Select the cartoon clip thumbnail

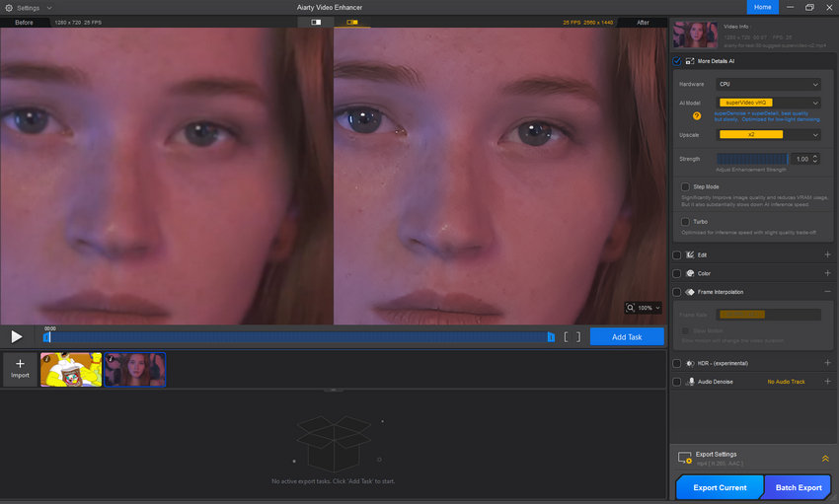click(x=71, y=369)
